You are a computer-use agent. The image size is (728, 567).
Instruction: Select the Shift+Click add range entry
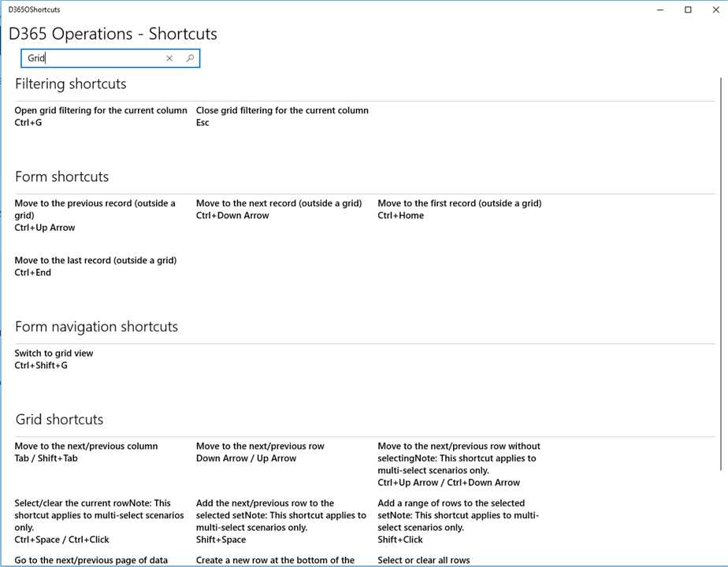coord(459,521)
